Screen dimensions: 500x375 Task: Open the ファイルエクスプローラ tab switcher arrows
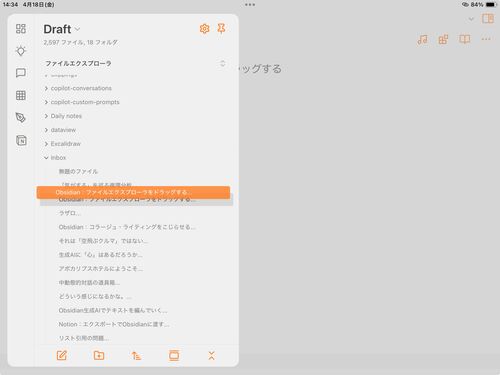pyautogui.click(x=223, y=63)
